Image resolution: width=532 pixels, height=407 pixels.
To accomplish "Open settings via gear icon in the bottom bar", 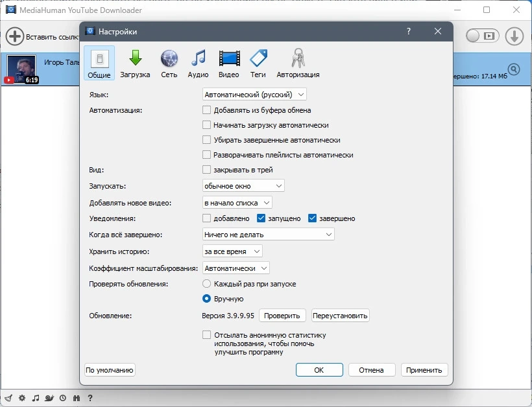I will point(22,398).
